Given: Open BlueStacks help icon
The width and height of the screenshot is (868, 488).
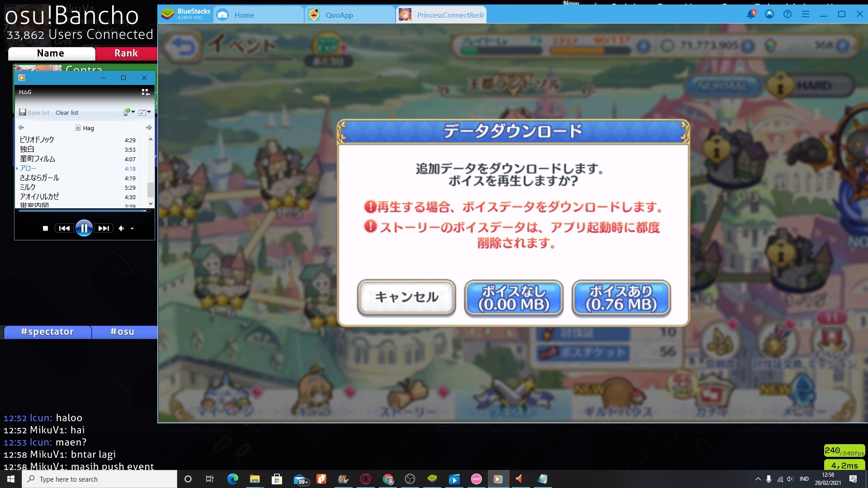Looking at the screenshot, I should tap(788, 14).
